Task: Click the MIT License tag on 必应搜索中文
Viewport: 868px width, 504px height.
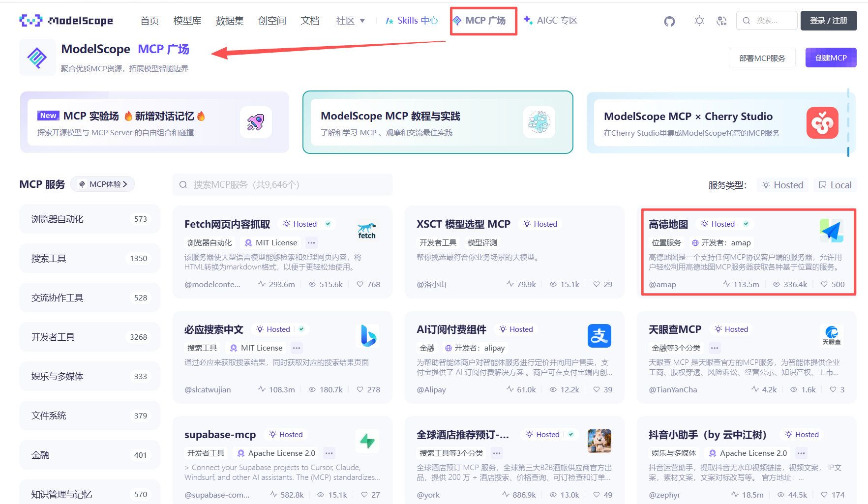Action: coord(256,348)
